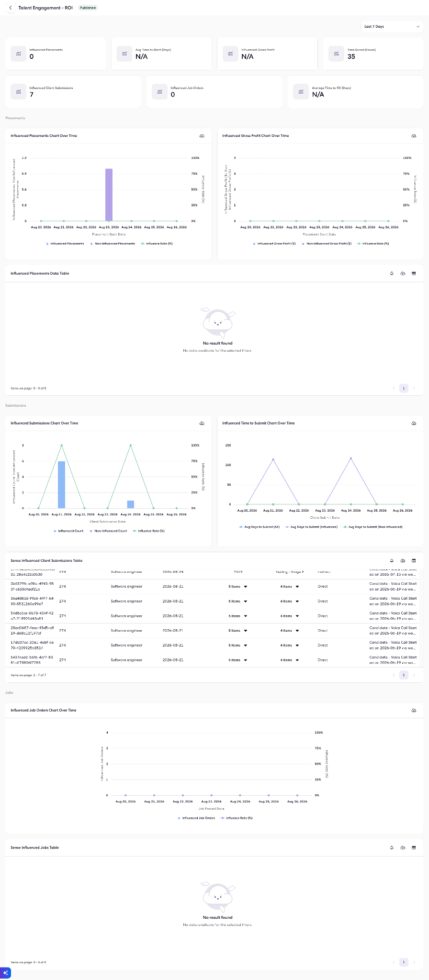
Task: Download Influenced Time to Submit chart
Action: (414, 423)
